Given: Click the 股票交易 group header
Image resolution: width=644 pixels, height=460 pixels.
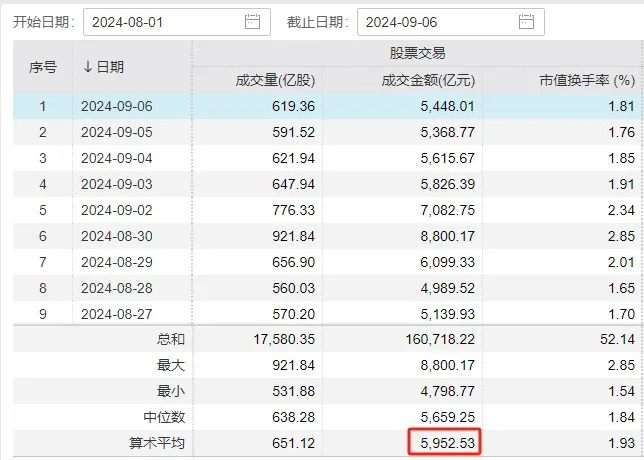Looking at the screenshot, I should pyautogui.click(x=417, y=53).
